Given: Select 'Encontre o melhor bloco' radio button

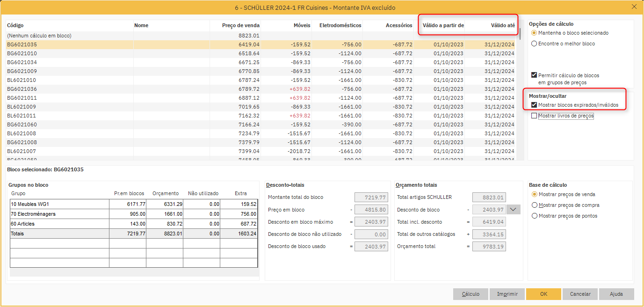Looking at the screenshot, I should pyautogui.click(x=534, y=44).
